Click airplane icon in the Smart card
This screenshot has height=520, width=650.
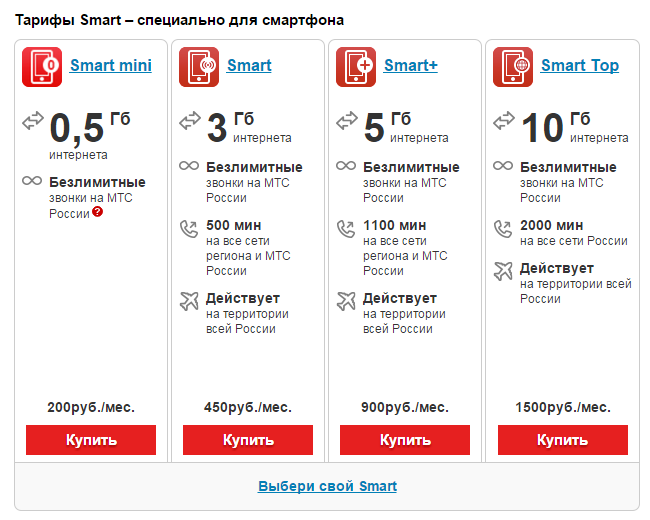189,299
